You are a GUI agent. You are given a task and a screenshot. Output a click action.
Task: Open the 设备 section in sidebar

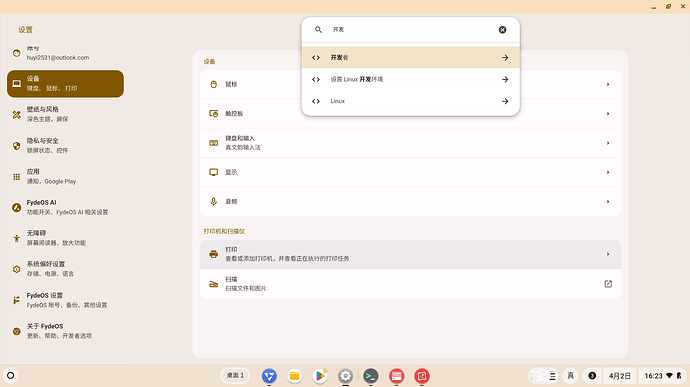[x=65, y=84]
